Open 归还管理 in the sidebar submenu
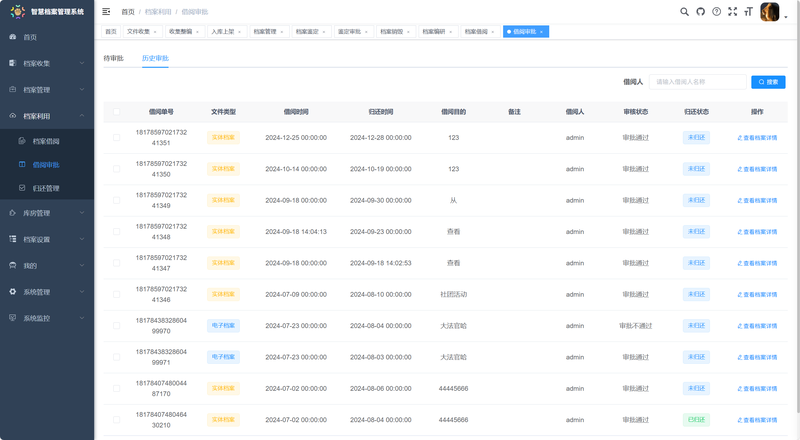This screenshot has height=440, width=800. click(46, 188)
